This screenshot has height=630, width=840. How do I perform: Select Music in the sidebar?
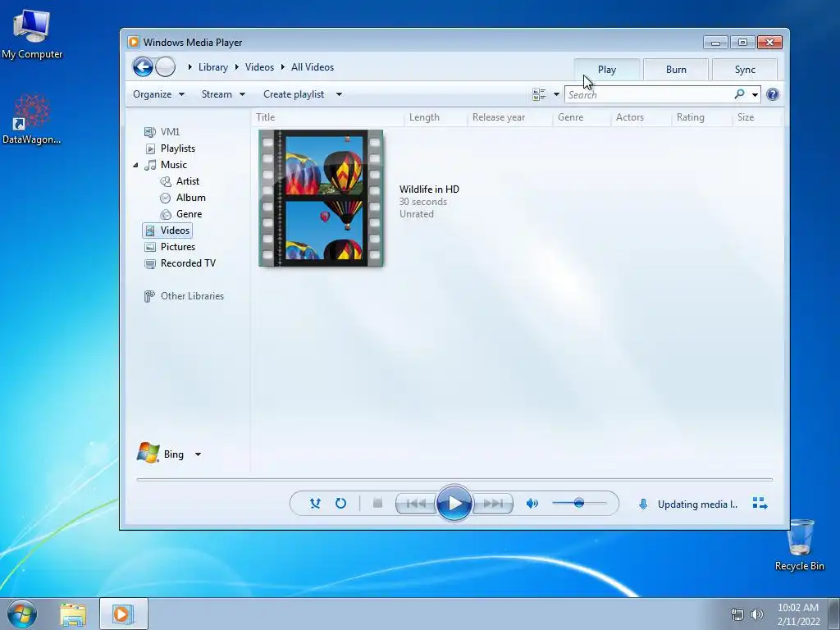(166, 164)
